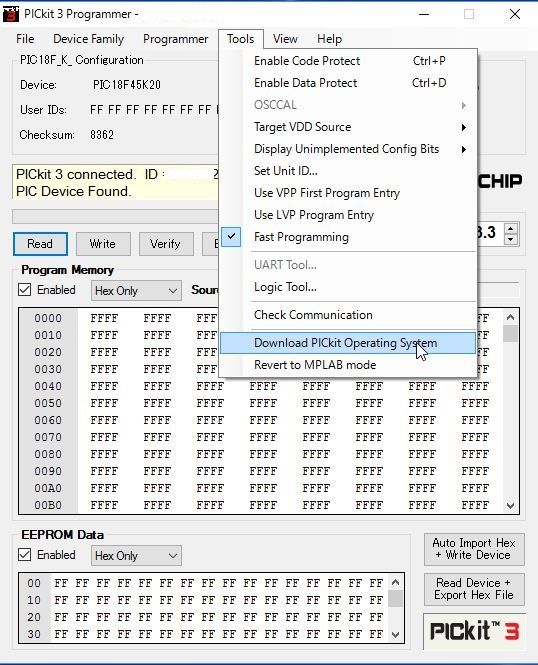Click the EEPROM Data scrollbar thumb
The width and height of the screenshot is (538, 665).
coord(396,598)
